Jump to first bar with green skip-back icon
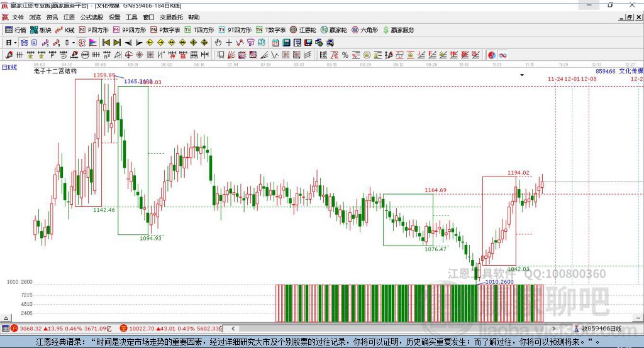This screenshot has width=644, height=348. 106,43
